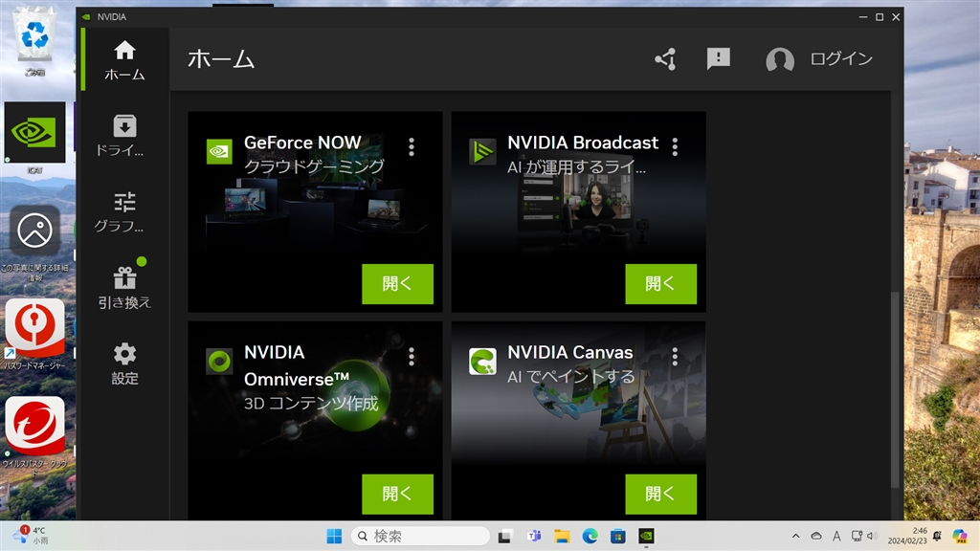Click 開く on the NVIDIA Broadcast card
This screenshot has width=980, height=551.
coord(661,283)
